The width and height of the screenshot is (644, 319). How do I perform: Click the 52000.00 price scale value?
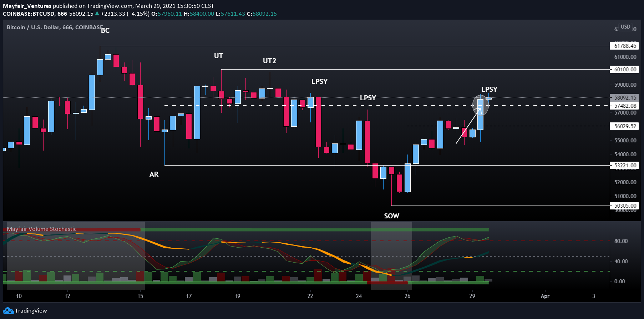coord(625,182)
